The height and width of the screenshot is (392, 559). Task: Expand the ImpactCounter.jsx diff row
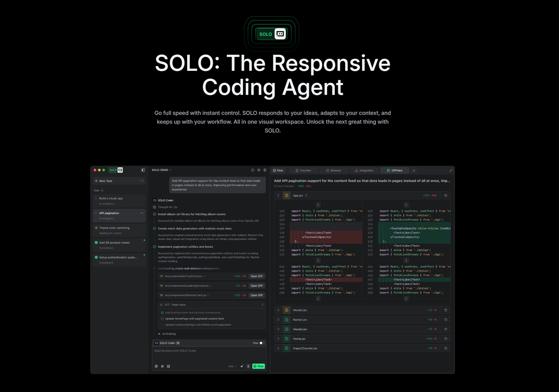click(x=278, y=348)
